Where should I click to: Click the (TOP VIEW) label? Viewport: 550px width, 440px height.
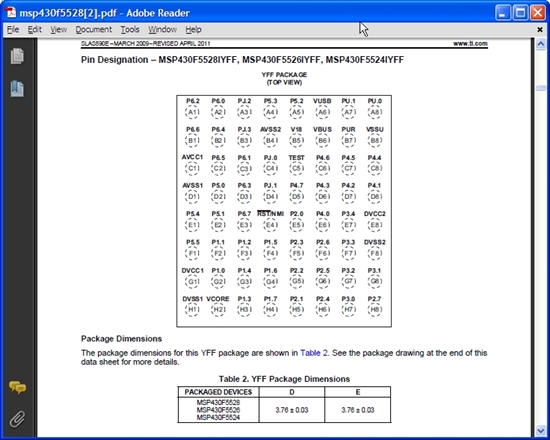point(284,82)
